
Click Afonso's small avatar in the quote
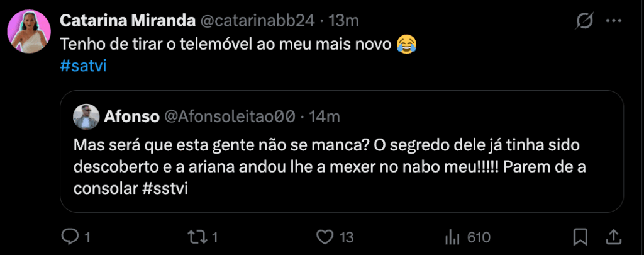[86, 116]
